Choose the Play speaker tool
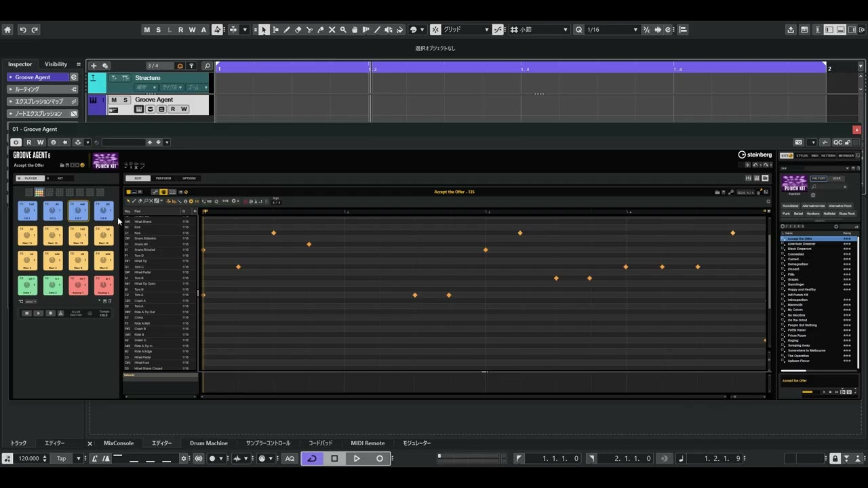The height and width of the screenshot is (488, 868). pos(389,30)
